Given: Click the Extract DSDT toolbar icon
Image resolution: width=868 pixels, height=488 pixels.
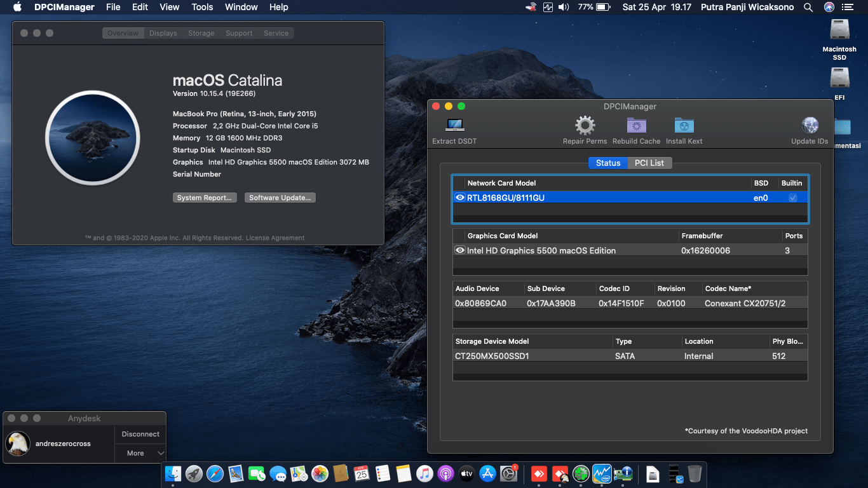Looking at the screenshot, I should point(454,125).
